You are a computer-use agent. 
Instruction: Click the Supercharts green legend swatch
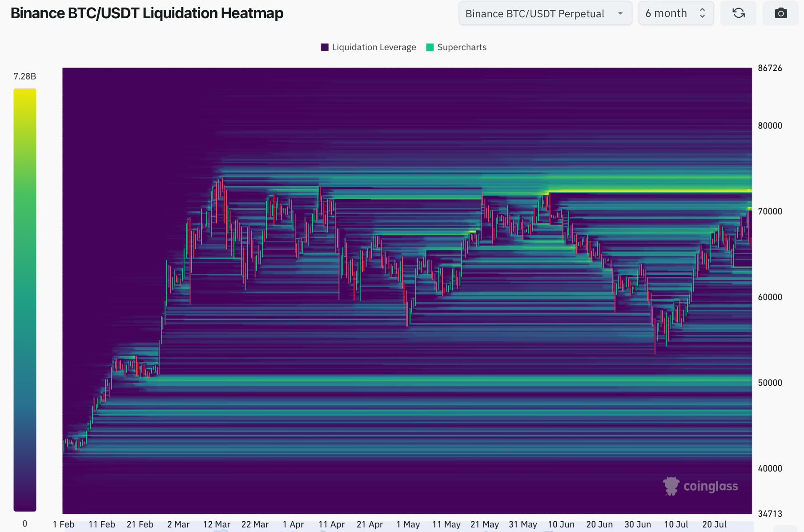click(430, 47)
